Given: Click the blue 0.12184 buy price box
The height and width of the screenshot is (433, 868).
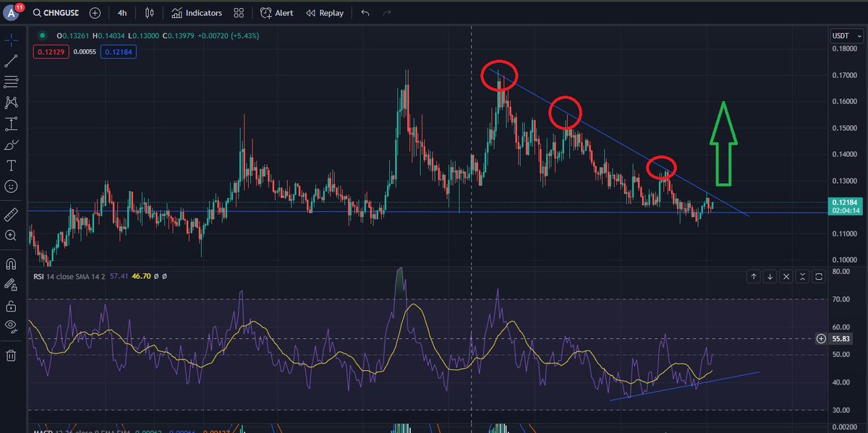Looking at the screenshot, I should pos(119,51).
